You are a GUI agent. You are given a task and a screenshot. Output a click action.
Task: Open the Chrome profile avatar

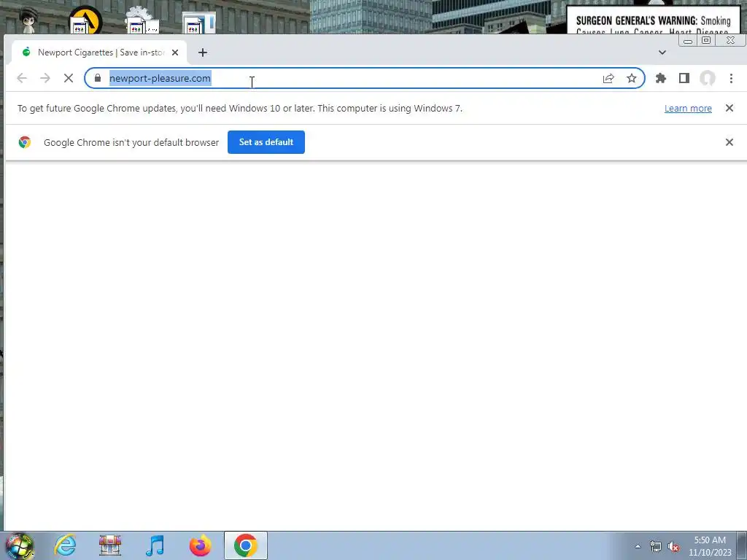(x=708, y=78)
